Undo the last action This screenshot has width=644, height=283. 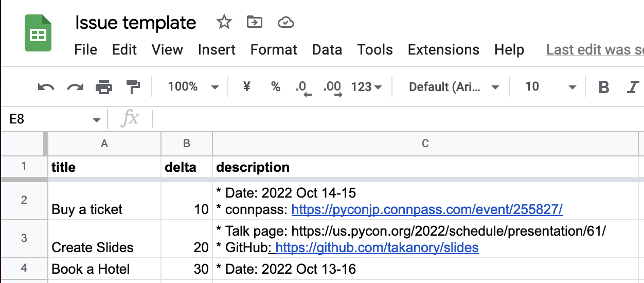(x=46, y=87)
